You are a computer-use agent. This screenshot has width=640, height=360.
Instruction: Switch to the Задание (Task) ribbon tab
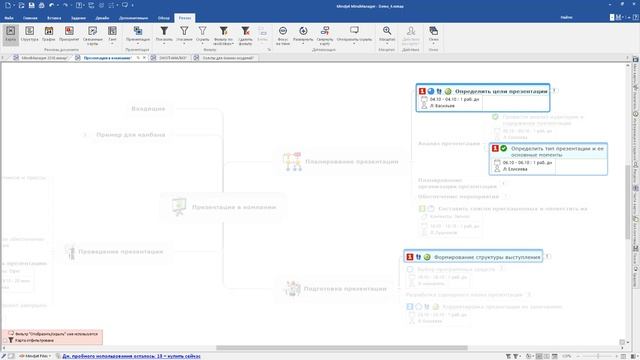78,18
